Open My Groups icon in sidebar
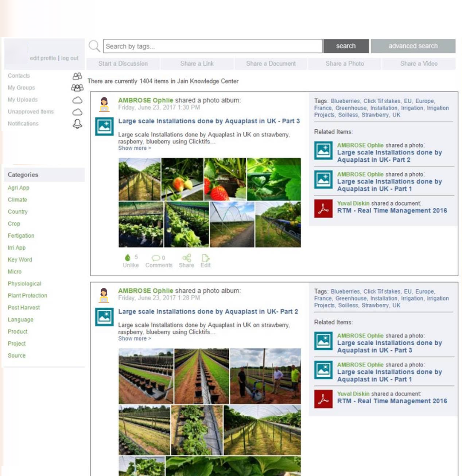 click(x=77, y=88)
